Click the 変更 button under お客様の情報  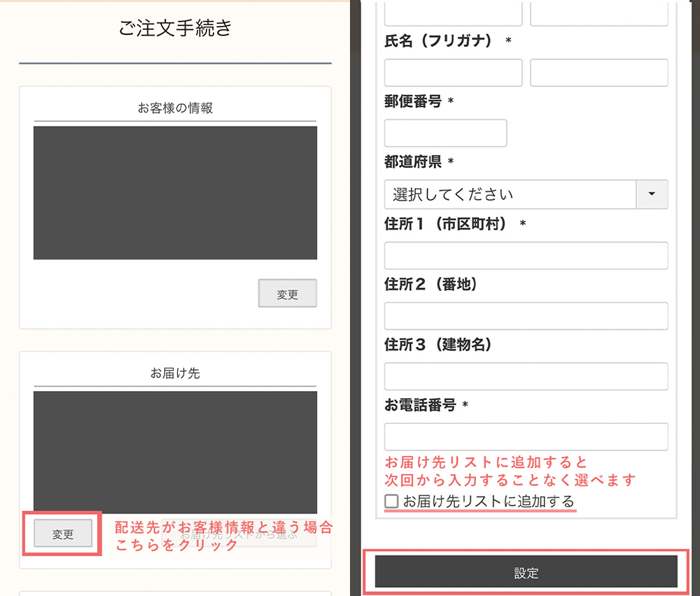287,294
